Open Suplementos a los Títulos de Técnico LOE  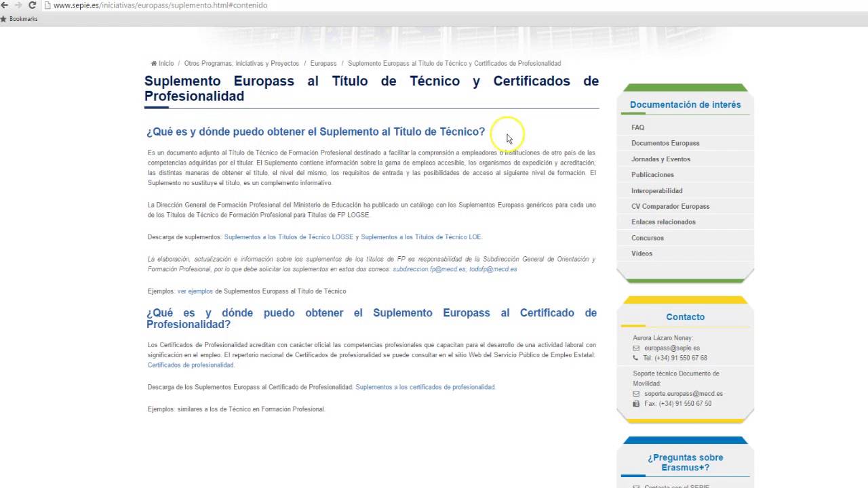click(x=421, y=237)
